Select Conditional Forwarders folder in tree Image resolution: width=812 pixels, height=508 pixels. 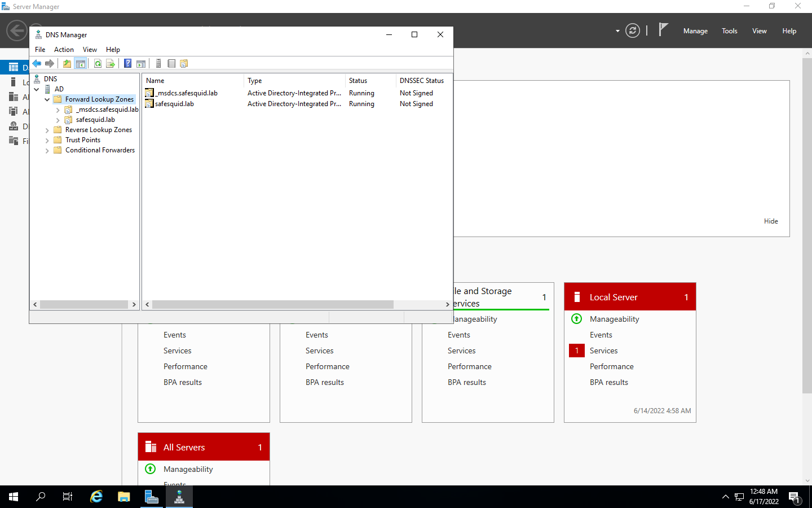coord(100,150)
